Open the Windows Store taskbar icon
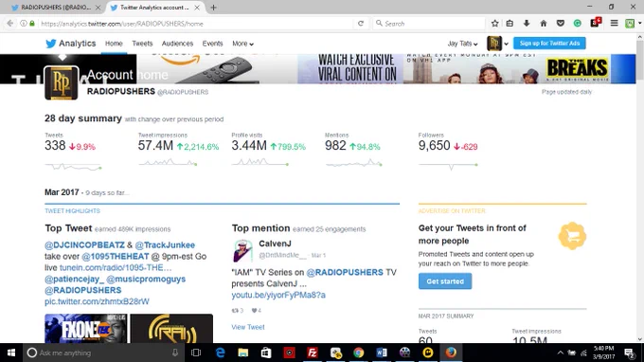 pyautogui.click(x=266, y=353)
